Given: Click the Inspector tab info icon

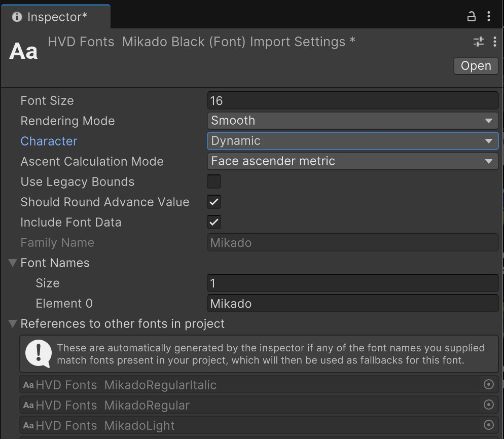Looking at the screenshot, I should [17, 17].
